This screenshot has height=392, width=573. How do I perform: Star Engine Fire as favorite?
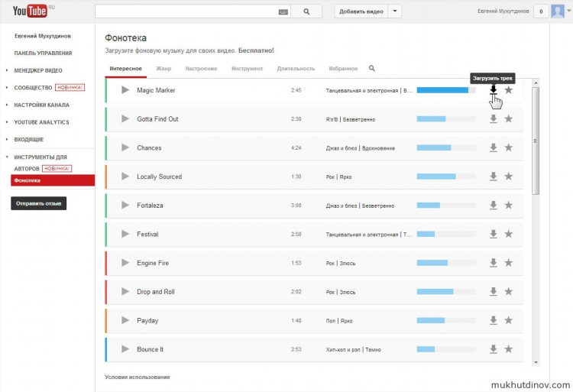pyautogui.click(x=509, y=263)
